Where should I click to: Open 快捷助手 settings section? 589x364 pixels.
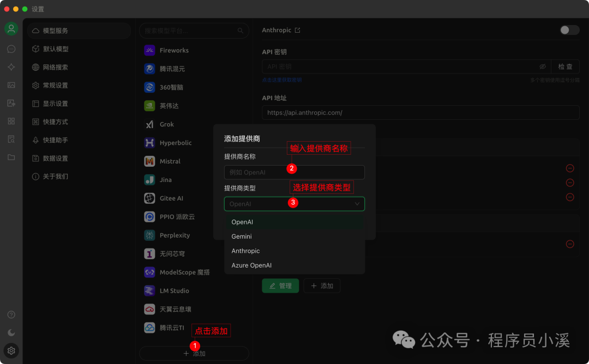(79, 140)
